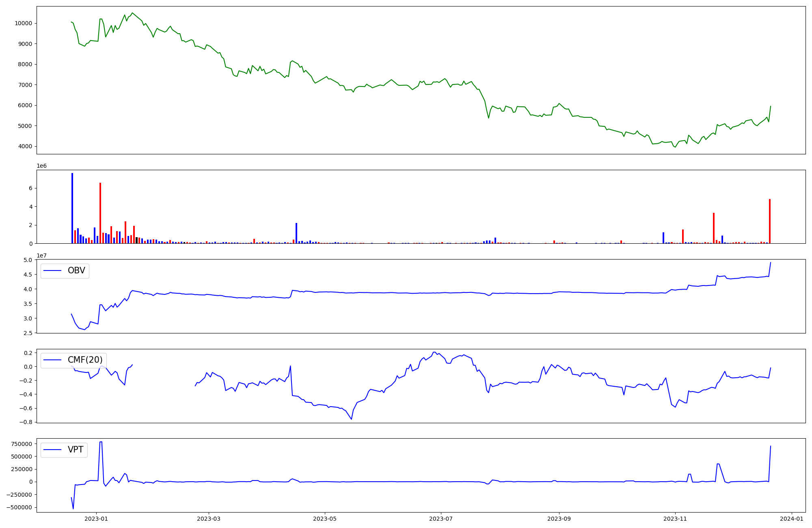Click the tallest blue volume bar
Screen dimensions: 812x528
72,208
